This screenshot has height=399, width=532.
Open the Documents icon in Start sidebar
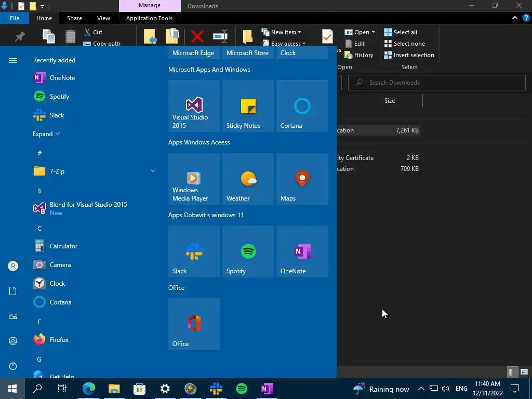pos(13,291)
